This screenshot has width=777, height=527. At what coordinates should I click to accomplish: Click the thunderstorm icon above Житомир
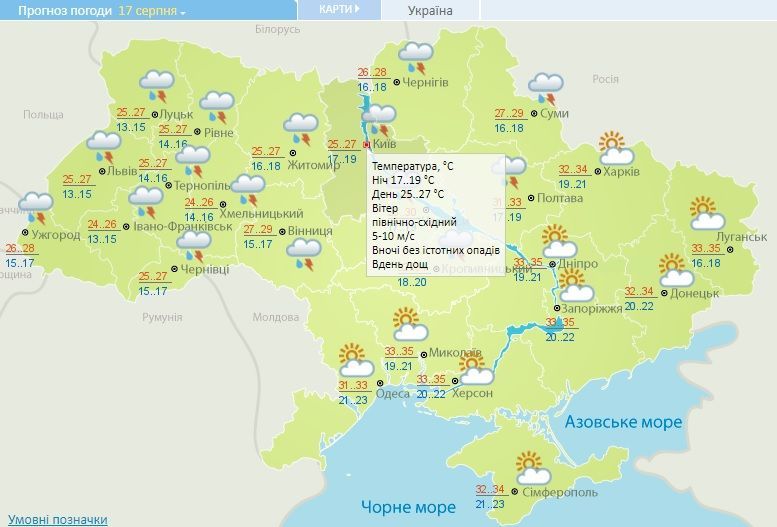point(301,130)
